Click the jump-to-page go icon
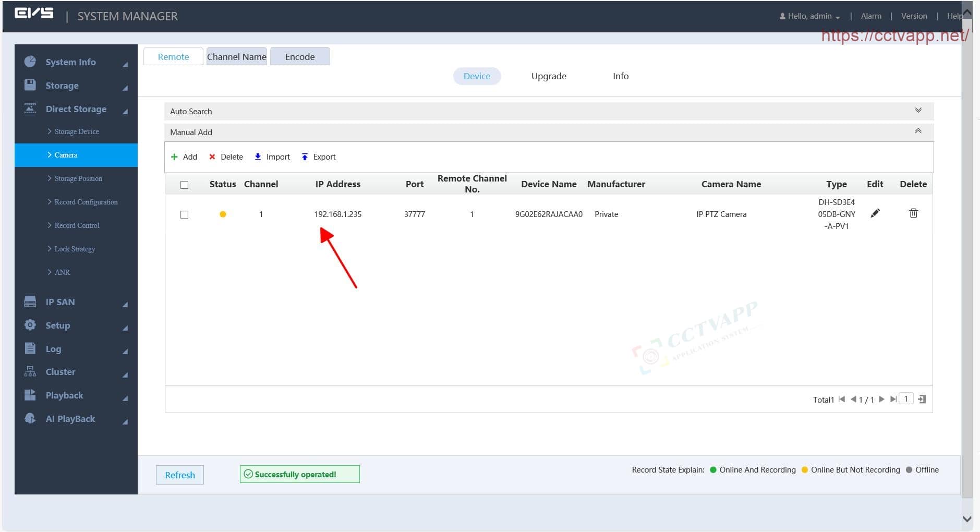 tap(922, 400)
